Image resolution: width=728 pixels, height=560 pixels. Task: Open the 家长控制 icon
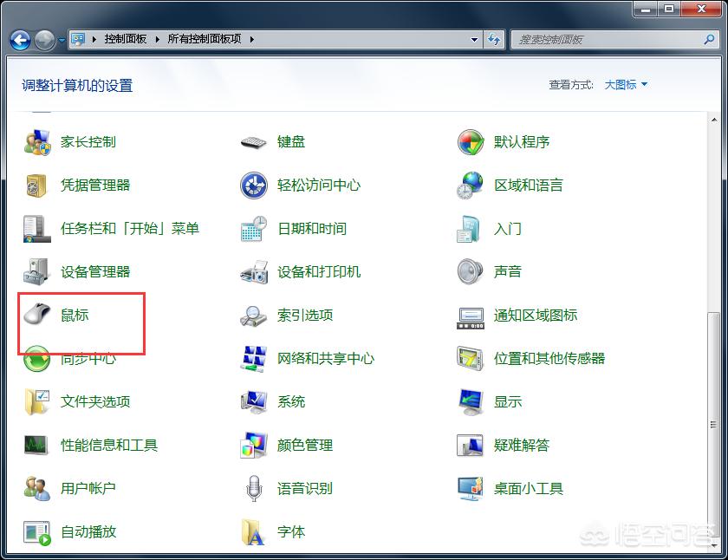coord(37,142)
